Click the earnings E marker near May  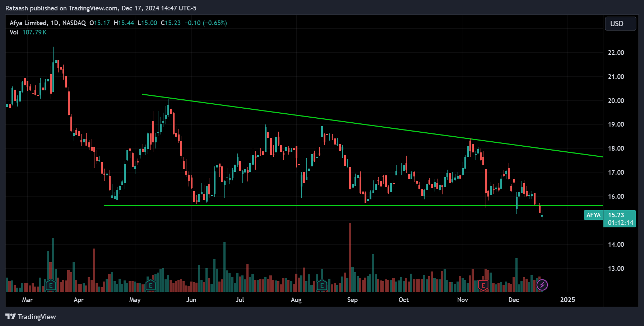pyautogui.click(x=150, y=285)
